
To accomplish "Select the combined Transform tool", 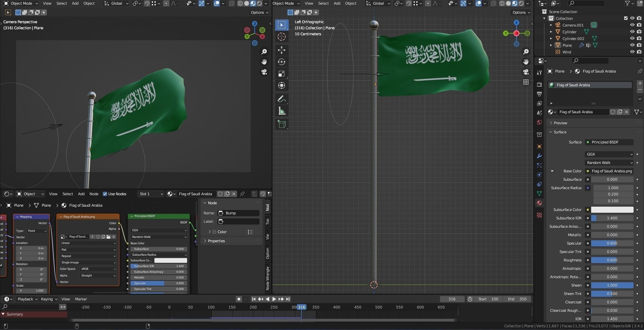I will click(282, 86).
